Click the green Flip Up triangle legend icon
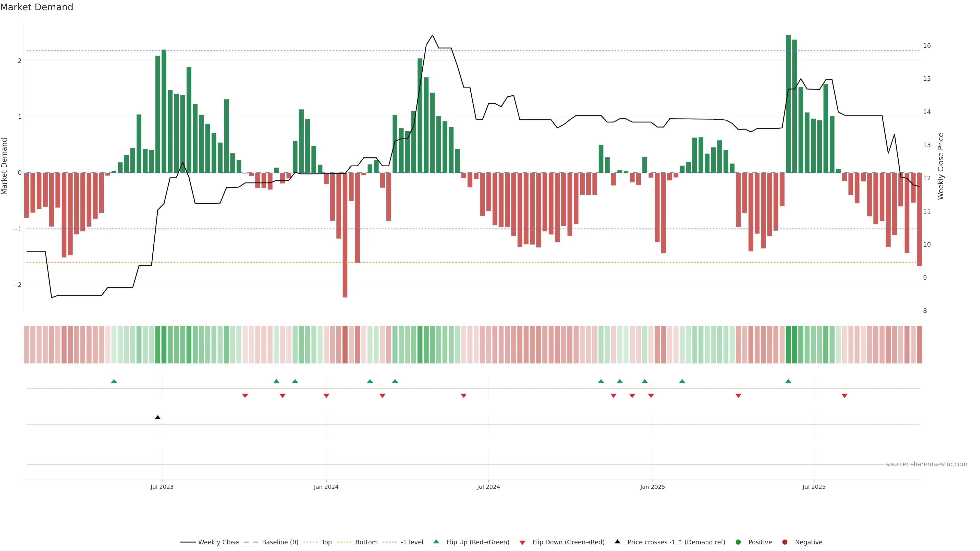 click(436, 542)
